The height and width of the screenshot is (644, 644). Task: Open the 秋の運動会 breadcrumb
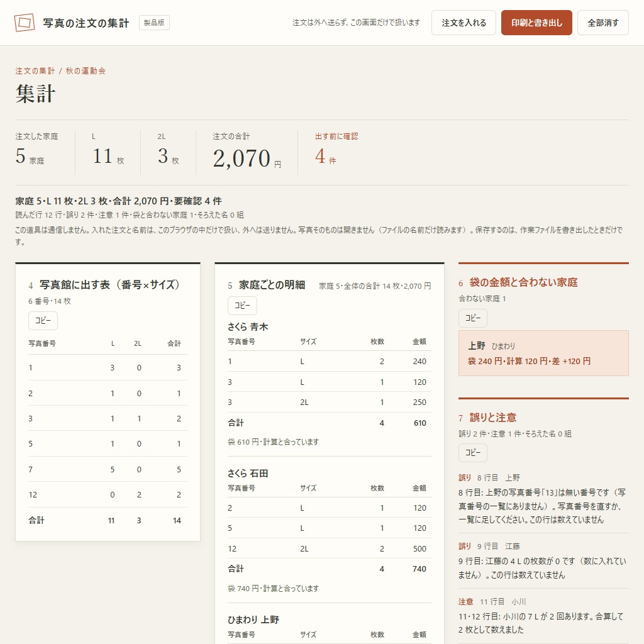coord(86,70)
